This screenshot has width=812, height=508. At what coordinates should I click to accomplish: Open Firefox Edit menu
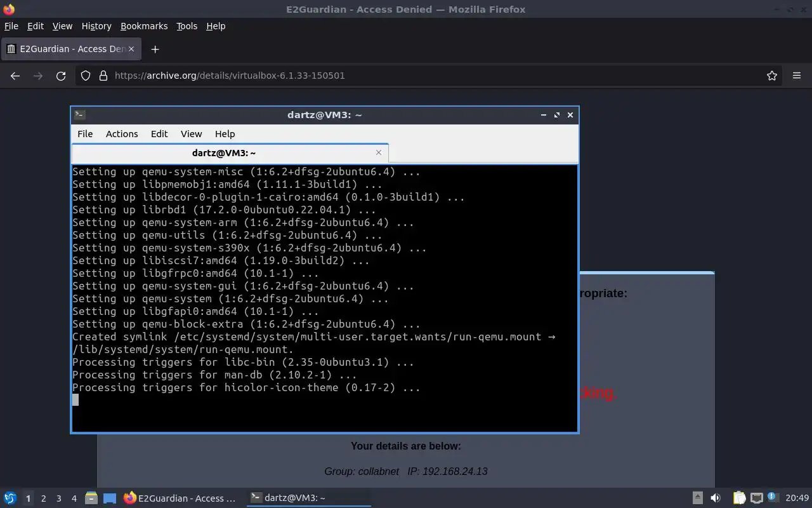tap(36, 26)
